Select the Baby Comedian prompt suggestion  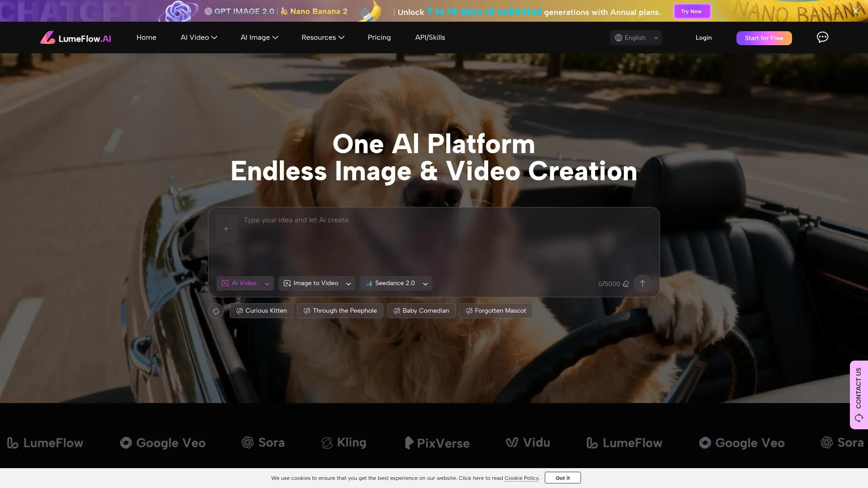tap(421, 311)
